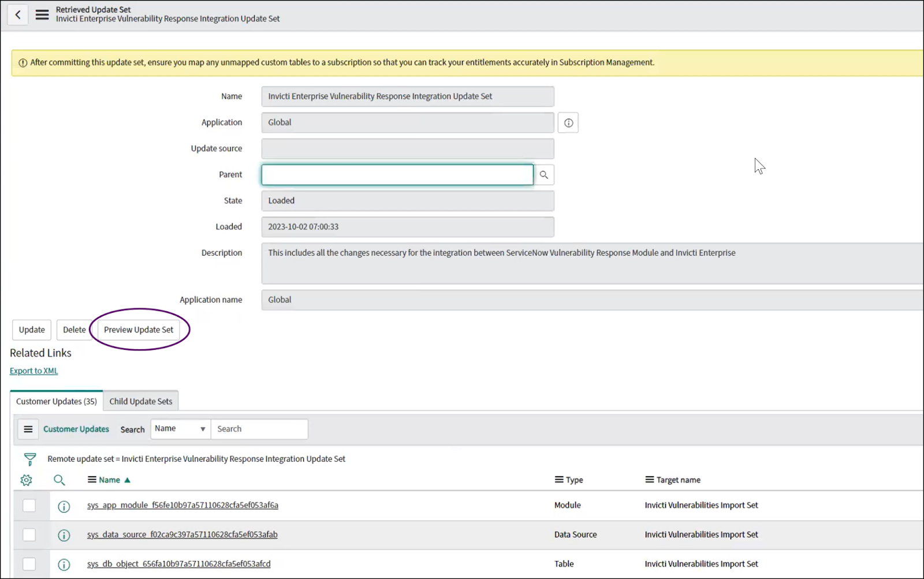Open the form context menu (hamburger icon)
924x579 pixels.
point(41,14)
